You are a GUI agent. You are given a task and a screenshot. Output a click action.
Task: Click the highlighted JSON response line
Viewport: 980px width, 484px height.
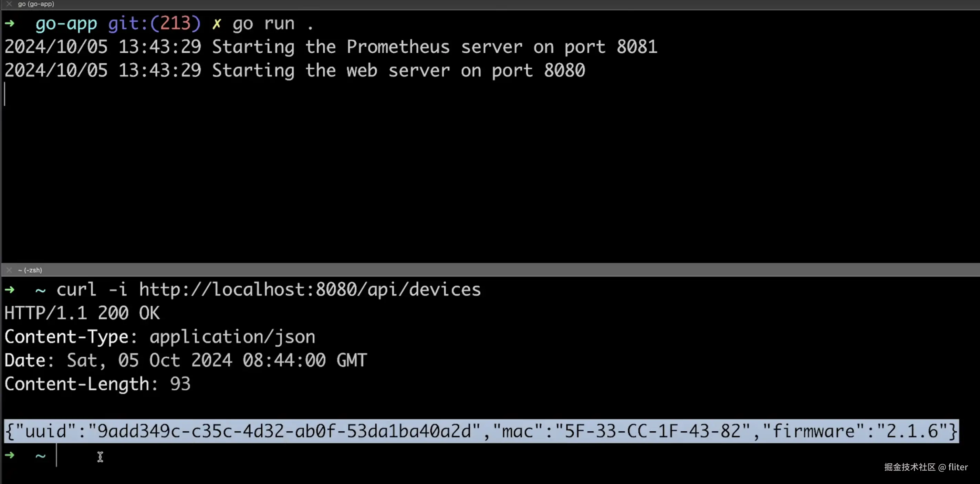coord(481,431)
